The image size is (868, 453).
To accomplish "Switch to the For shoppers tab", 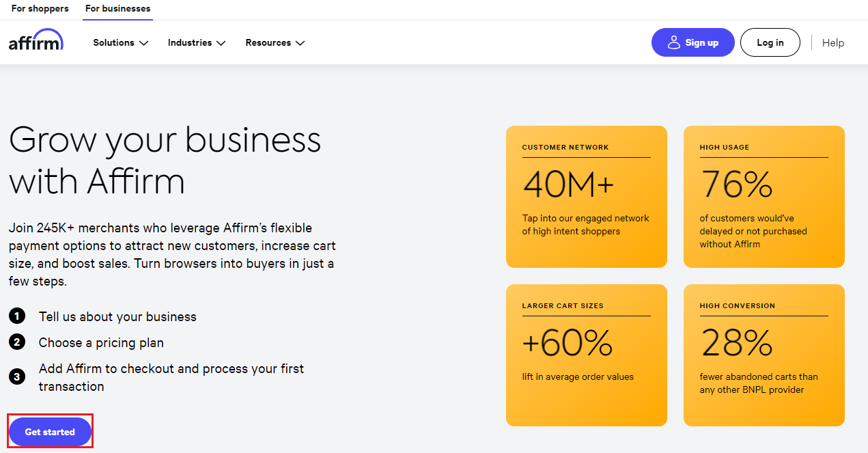I will point(40,9).
